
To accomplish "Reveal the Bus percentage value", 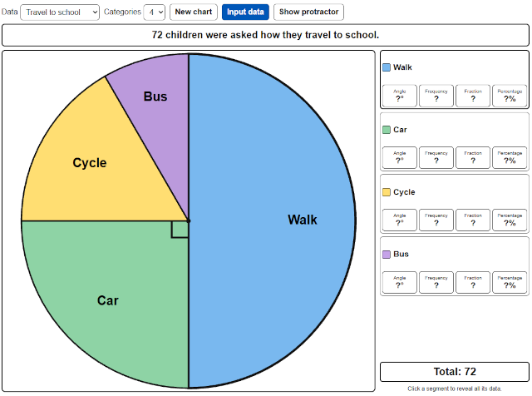I will pos(510,282).
